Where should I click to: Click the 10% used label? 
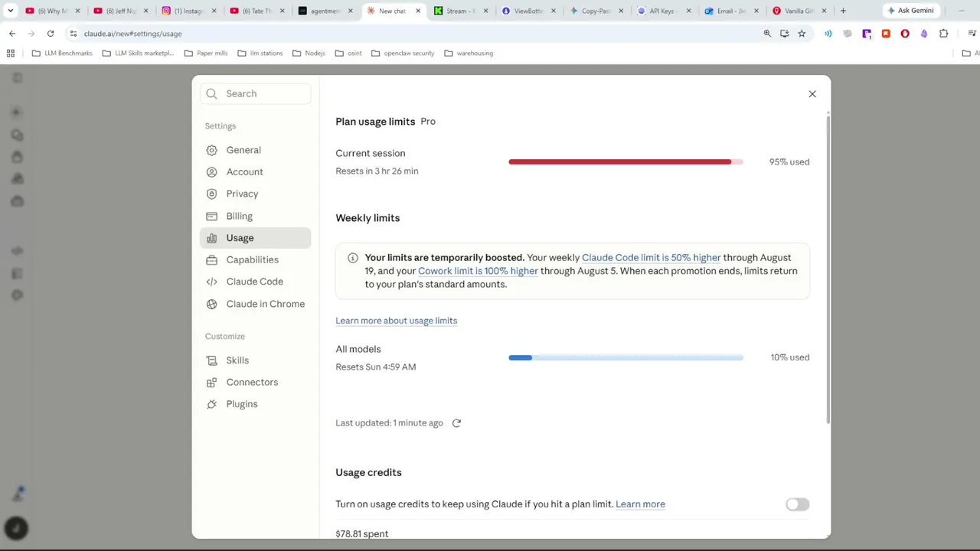pos(789,357)
